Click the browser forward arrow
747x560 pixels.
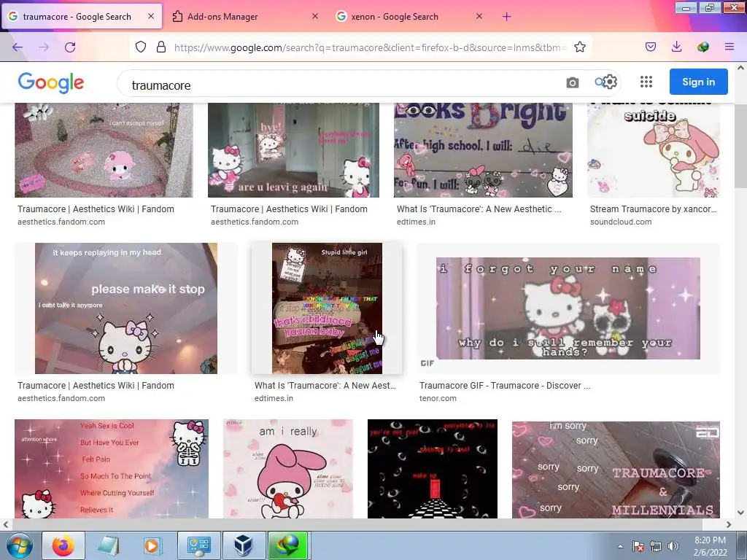tap(44, 47)
